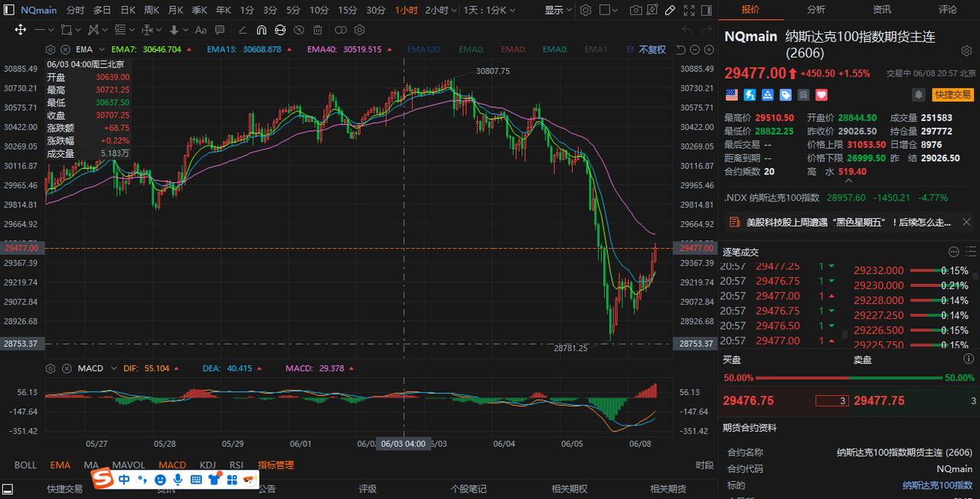Toggle Sogou IME Chinese mode
This screenshot has height=499, width=980.
124,479
